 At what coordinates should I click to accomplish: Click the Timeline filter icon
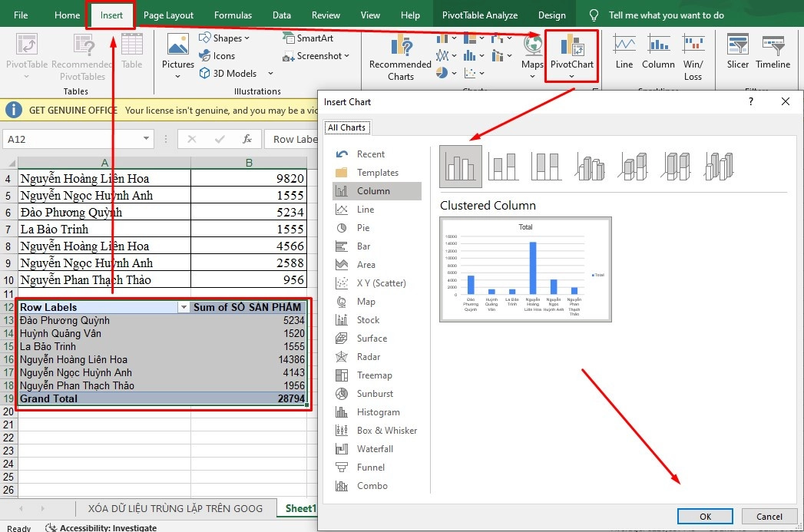773,52
